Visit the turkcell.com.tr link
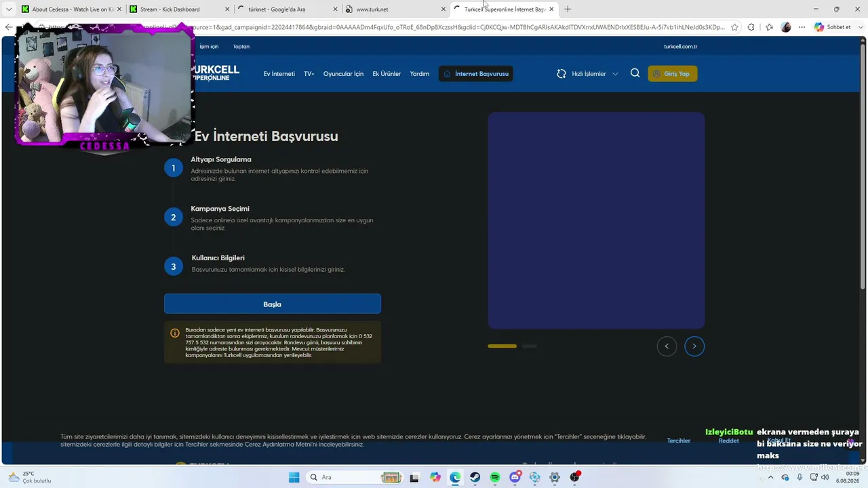The height and width of the screenshot is (488, 868). tap(680, 47)
